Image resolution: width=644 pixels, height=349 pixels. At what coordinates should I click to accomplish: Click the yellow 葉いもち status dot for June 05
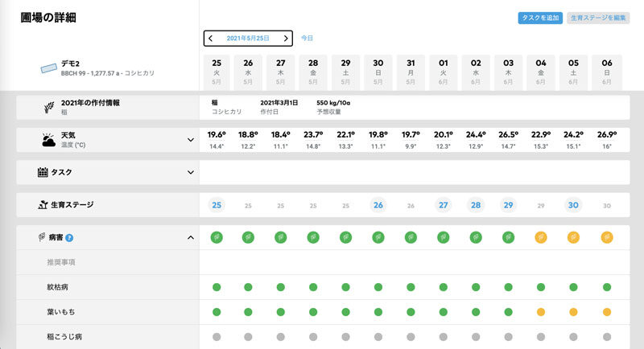(x=573, y=312)
